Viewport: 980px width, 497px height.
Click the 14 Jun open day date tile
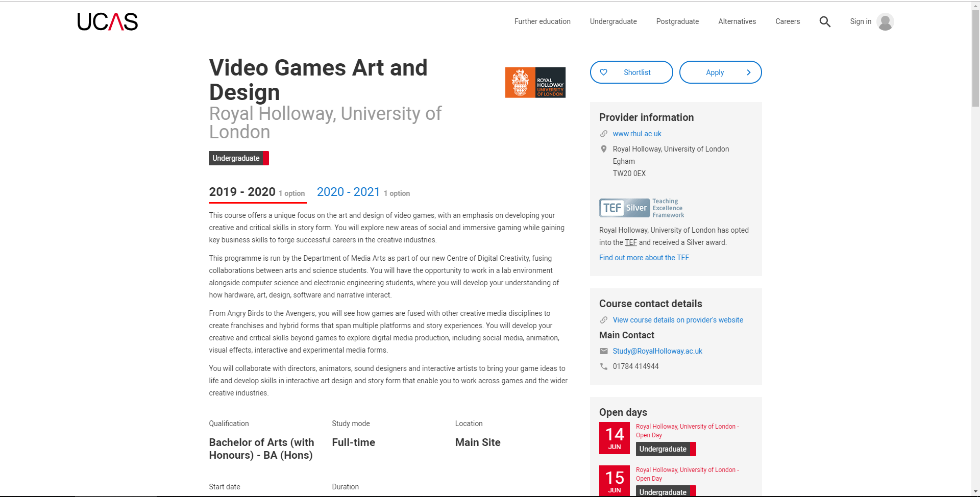pyautogui.click(x=614, y=438)
